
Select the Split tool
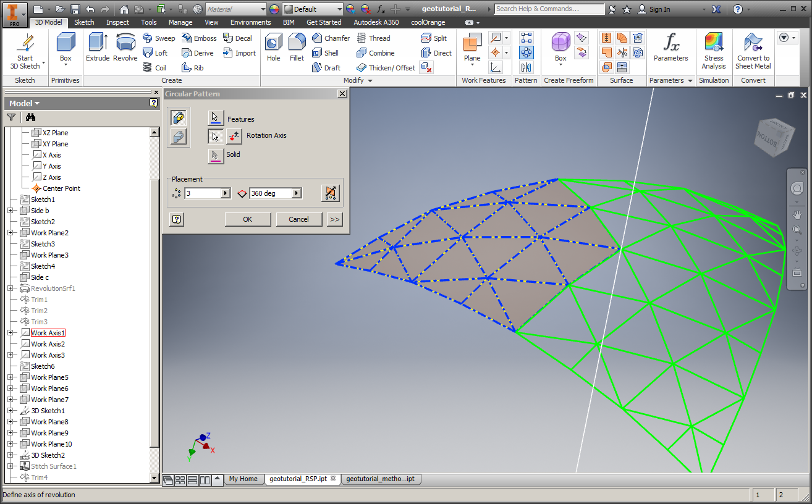[434, 38]
